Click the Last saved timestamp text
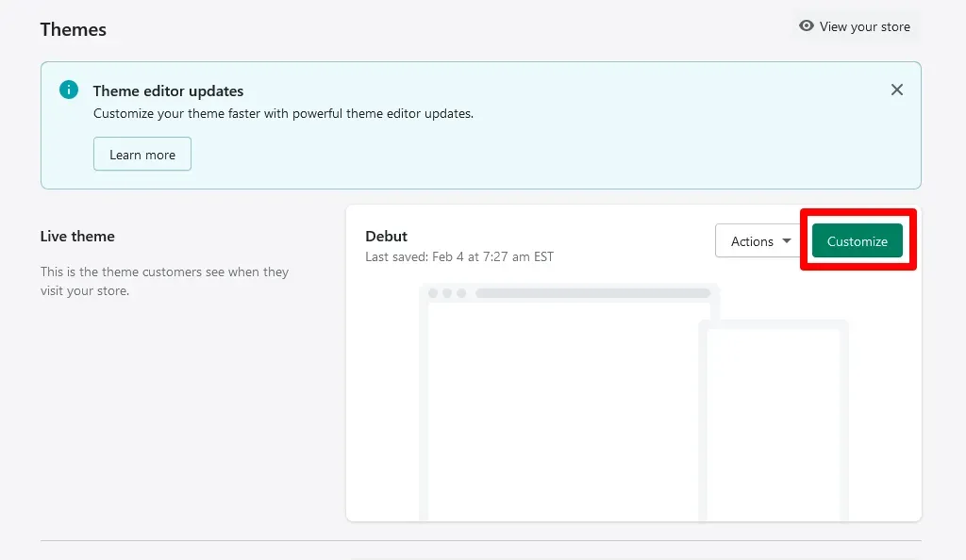Screen dimensions: 966x560 [x=459, y=256]
